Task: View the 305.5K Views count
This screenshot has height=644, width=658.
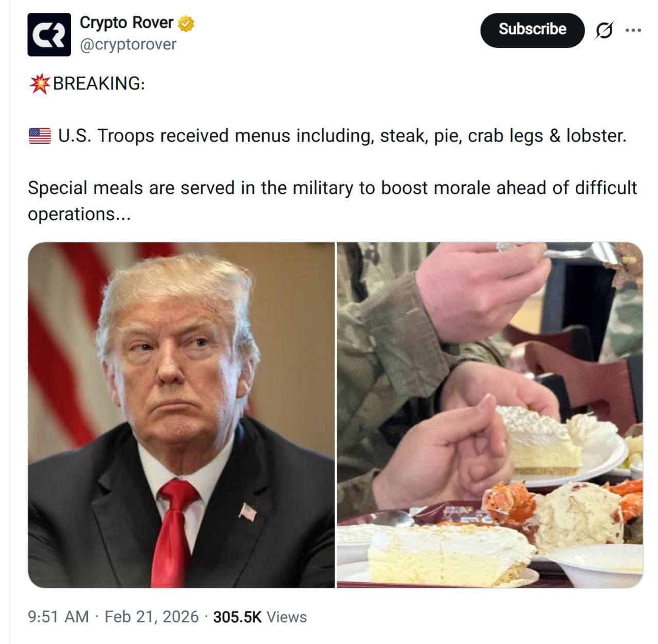Action: tap(260, 617)
